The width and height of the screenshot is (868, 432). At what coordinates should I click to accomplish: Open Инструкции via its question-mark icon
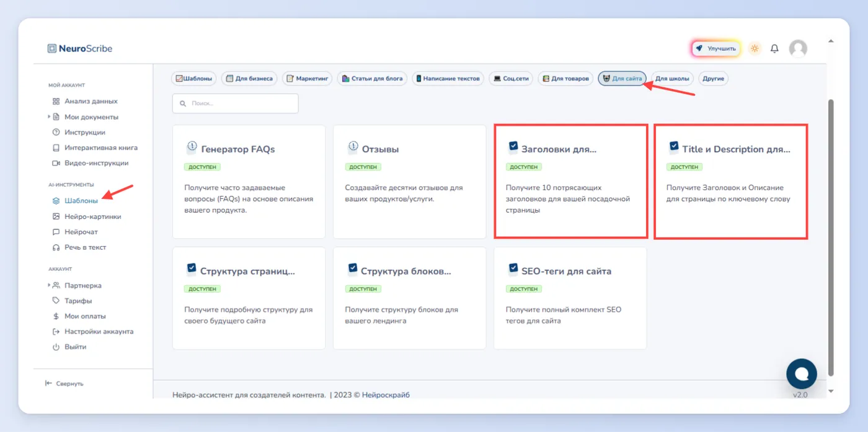click(56, 132)
